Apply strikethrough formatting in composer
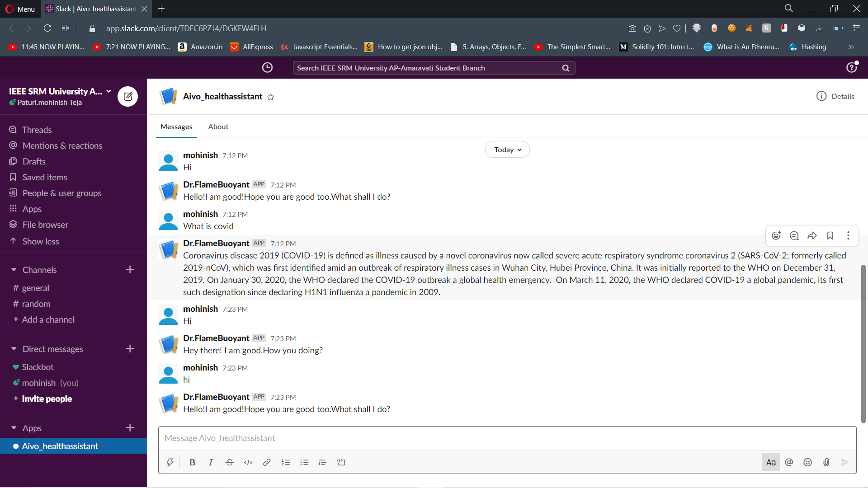The image size is (868, 488). (x=229, y=462)
